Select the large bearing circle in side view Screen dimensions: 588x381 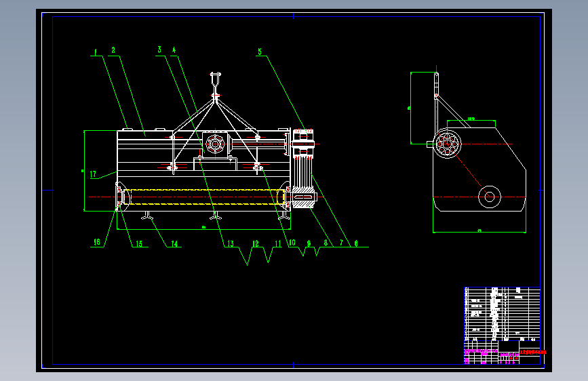click(x=447, y=144)
